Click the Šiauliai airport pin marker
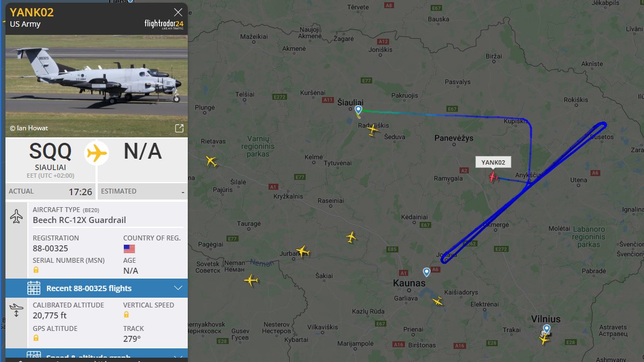 (358, 110)
